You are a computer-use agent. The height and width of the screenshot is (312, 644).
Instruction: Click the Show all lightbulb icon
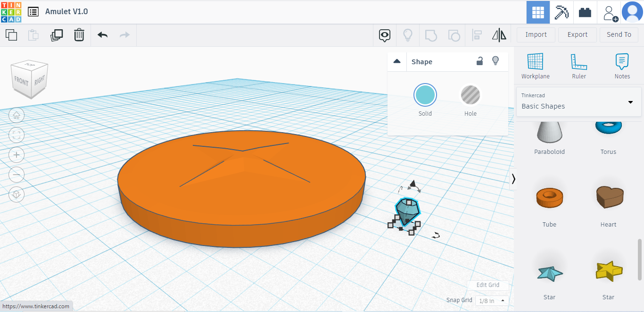408,35
